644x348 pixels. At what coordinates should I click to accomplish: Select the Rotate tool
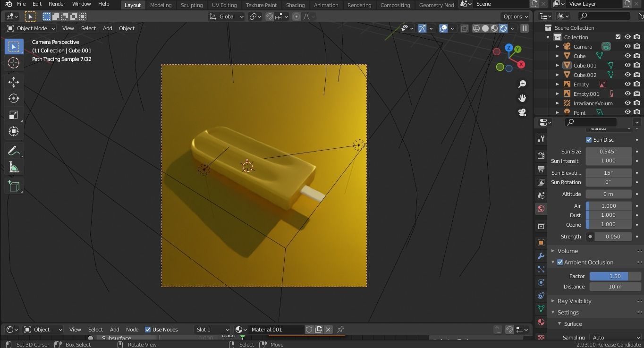[14, 98]
